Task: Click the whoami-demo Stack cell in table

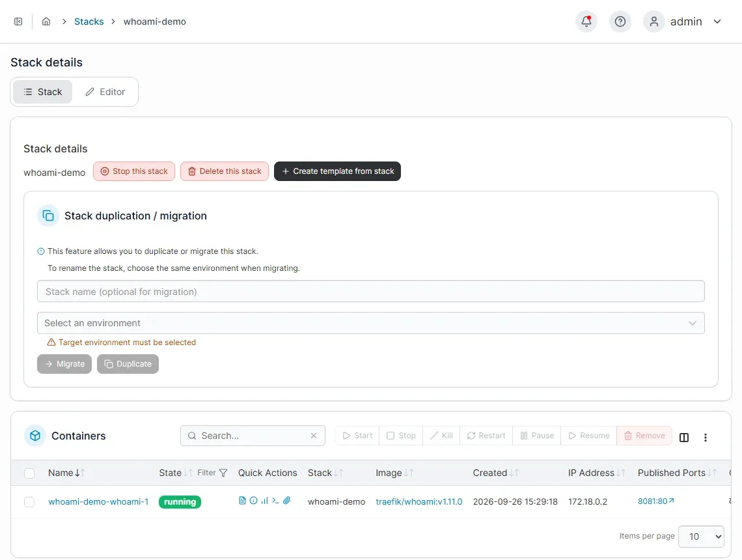Action: click(x=336, y=502)
